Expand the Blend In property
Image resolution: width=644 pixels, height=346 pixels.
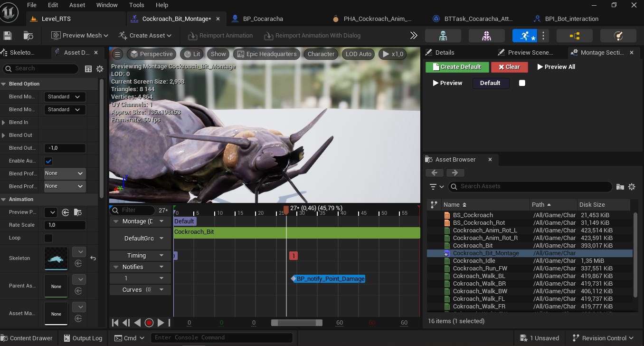coord(4,122)
